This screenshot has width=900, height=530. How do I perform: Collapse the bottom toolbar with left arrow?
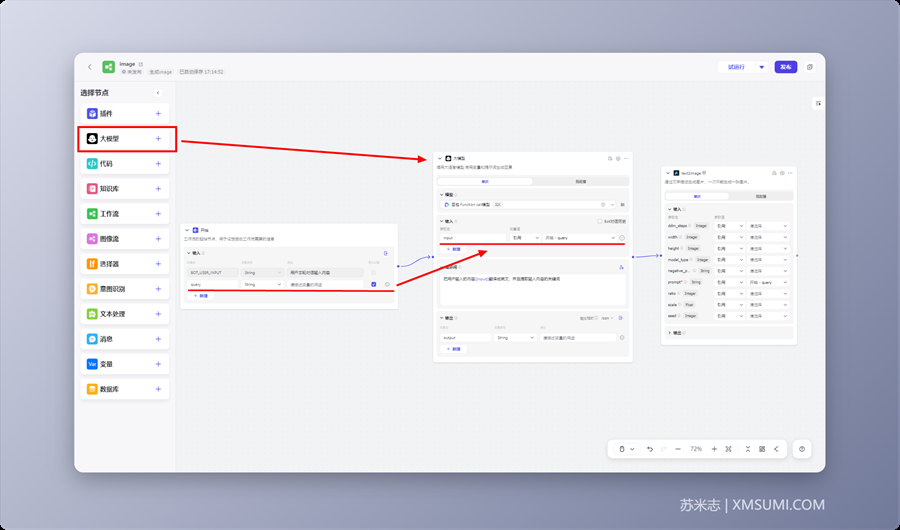point(776,449)
